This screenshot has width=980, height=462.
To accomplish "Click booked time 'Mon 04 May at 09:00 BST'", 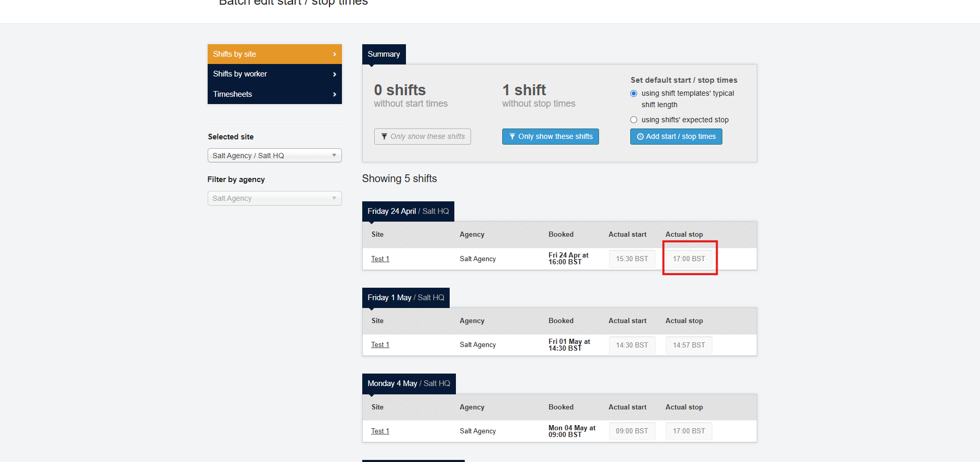I will (x=572, y=431).
